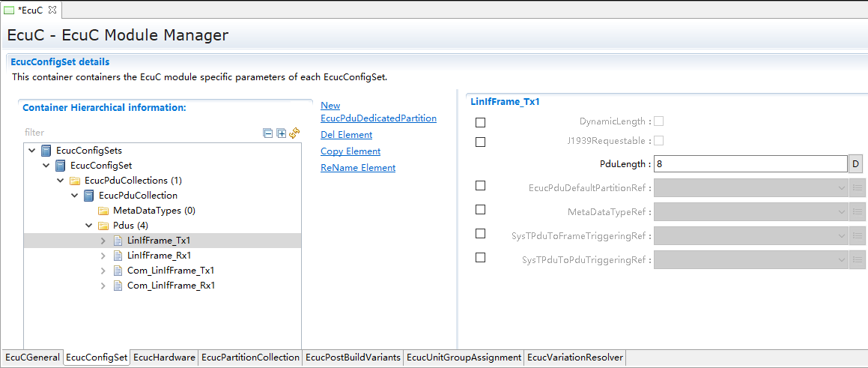Click the list icon beside EcucPduDefaultPartitionRef

coord(858,188)
